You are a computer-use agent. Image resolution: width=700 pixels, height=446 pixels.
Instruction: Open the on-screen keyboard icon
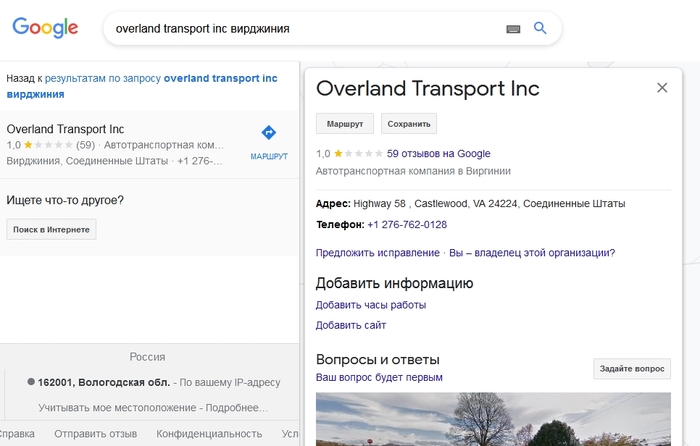click(x=513, y=29)
